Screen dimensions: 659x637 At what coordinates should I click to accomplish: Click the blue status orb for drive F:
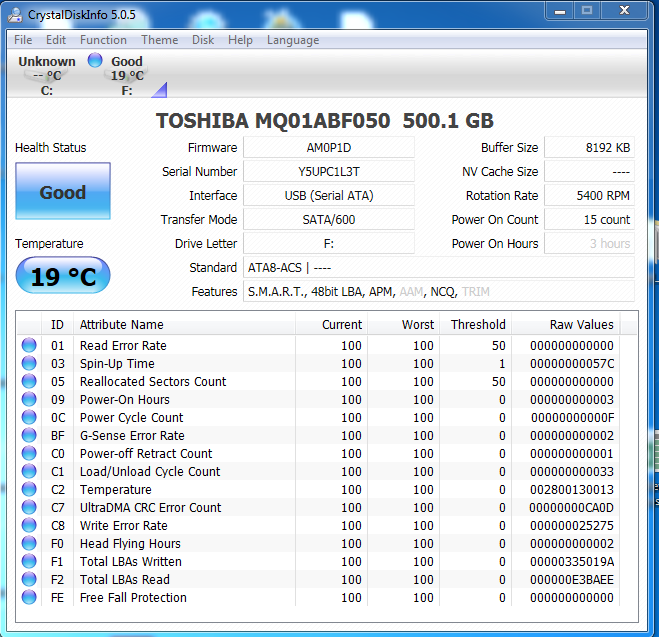95,60
